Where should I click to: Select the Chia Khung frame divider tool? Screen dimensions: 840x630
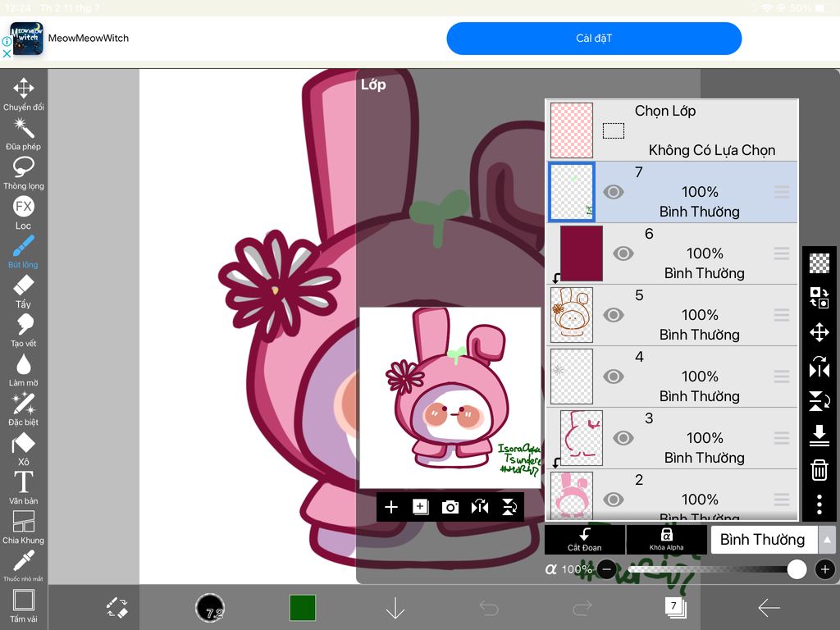click(x=24, y=527)
